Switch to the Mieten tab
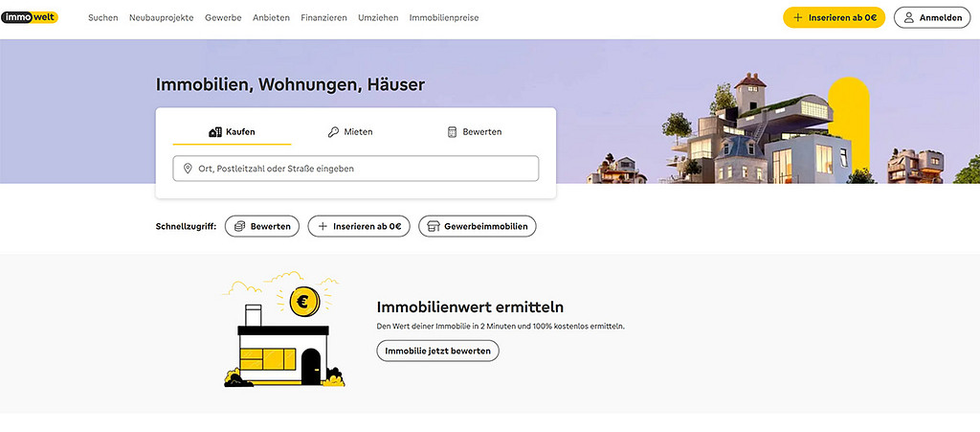Viewport: 980px width, 432px height. click(350, 132)
